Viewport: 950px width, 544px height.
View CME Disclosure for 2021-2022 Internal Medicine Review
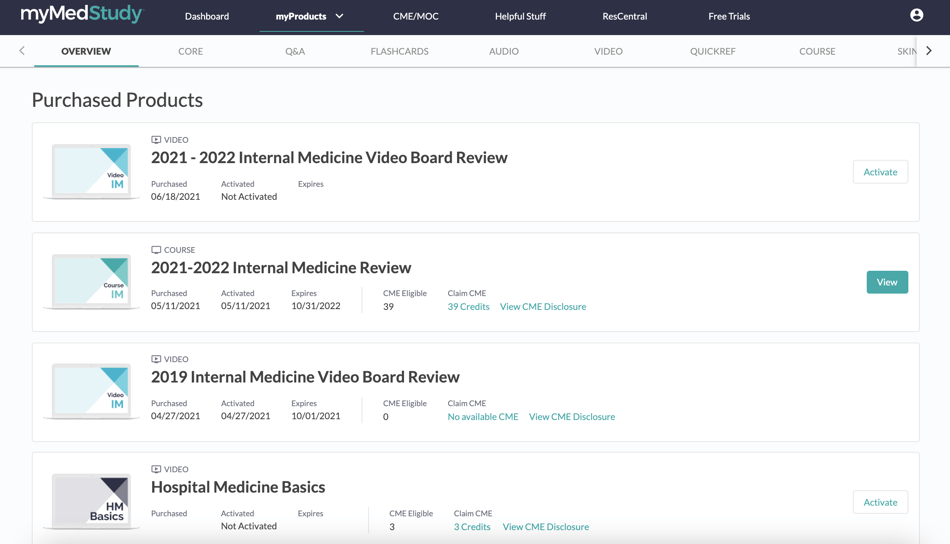pyautogui.click(x=543, y=307)
